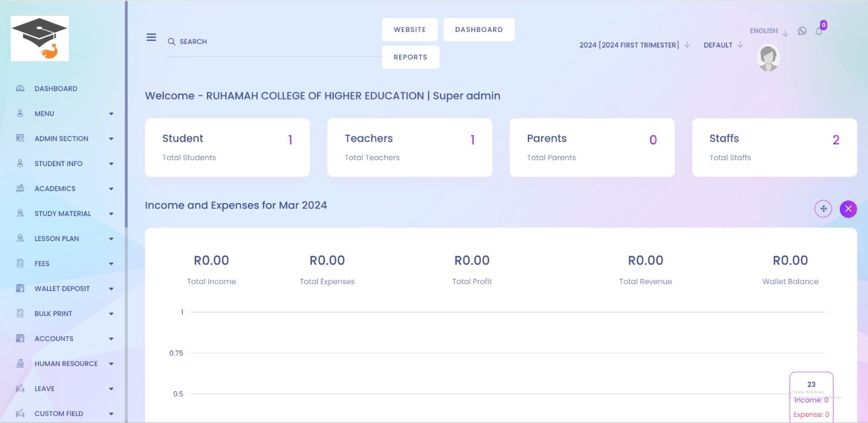Open WhatsApp icon in header
868x423 pixels.
pyautogui.click(x=802, y=31)
